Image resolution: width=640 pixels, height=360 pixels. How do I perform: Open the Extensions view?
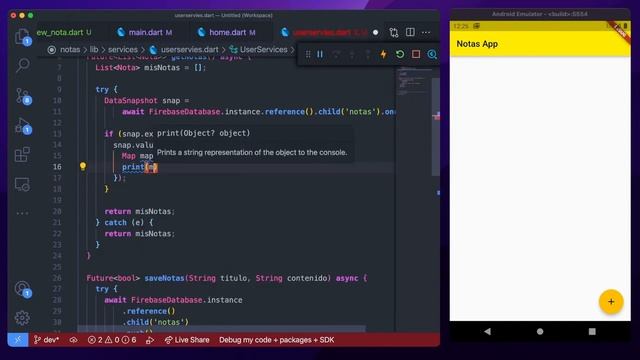point(22,155)
